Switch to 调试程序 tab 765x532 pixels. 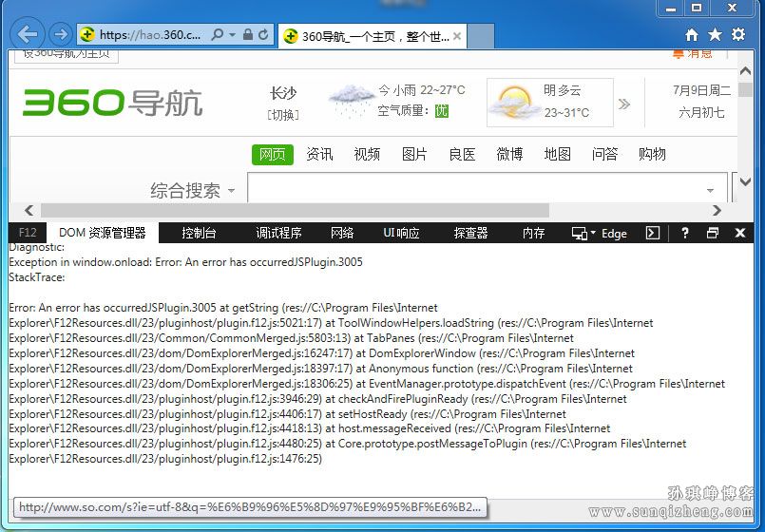click(x=278, y=233)
